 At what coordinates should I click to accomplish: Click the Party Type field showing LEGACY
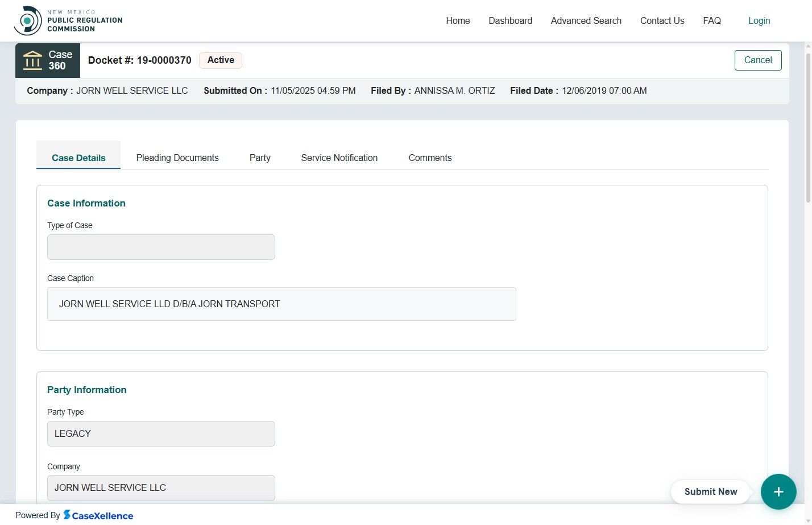pos(161,433)
